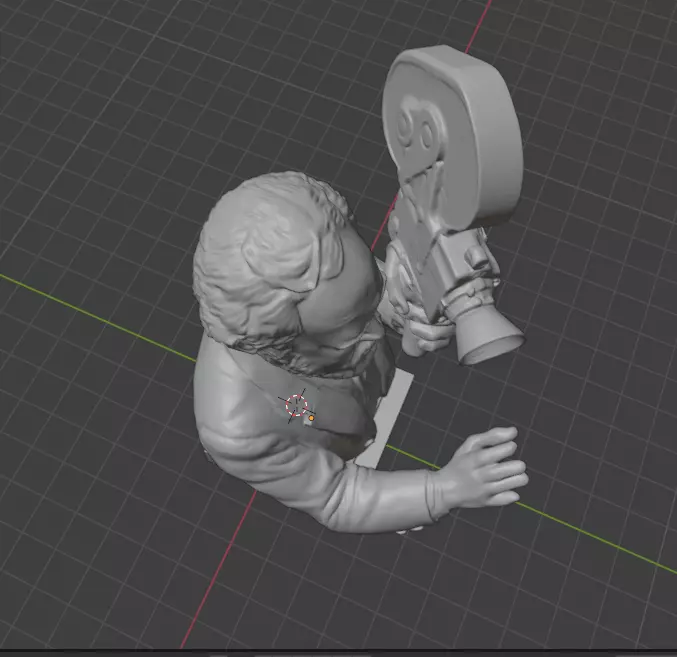This screenshot has width=677, height=657.
Task: Click the orange object origin dot
Action: [311, 418]
